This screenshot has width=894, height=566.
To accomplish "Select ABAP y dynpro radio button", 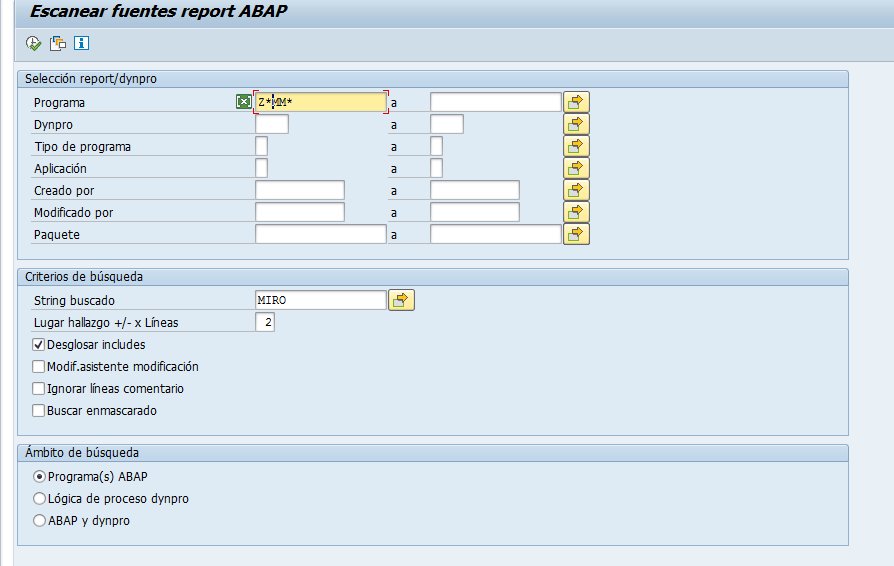I will 40,521.
